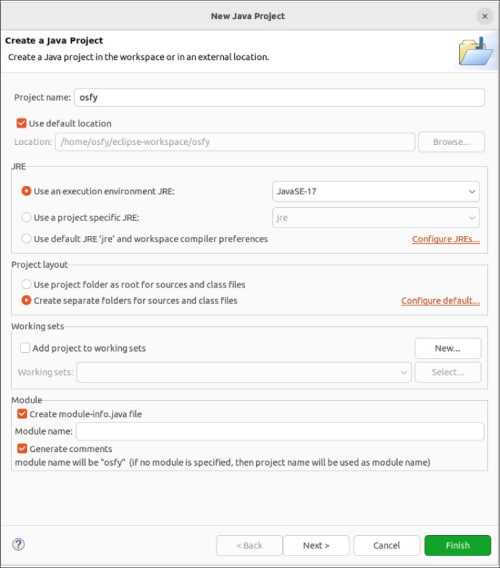The height and width of the screenshot is (568, 500).
Task: Click the Finish button
Action: tap(458, 545)
